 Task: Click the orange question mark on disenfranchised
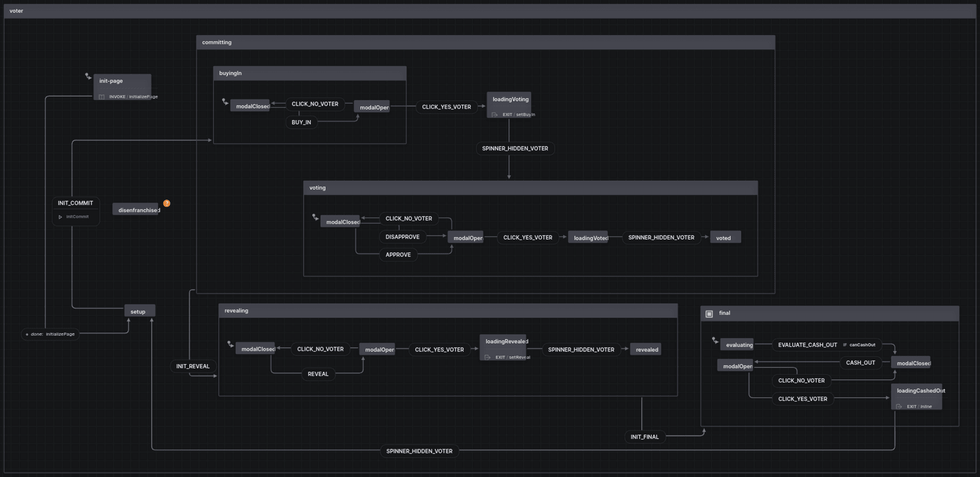pos(166,203)
